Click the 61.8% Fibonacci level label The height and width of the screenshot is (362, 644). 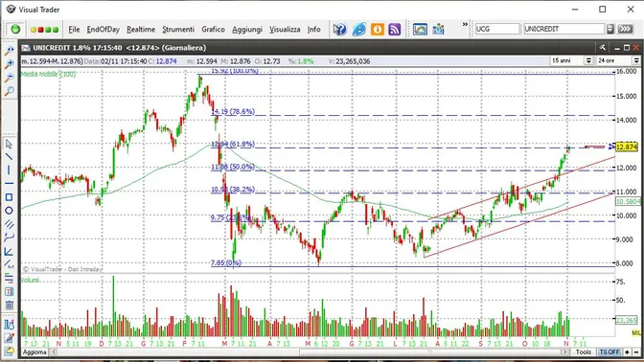pyautogui.click(x=233, y=144)
